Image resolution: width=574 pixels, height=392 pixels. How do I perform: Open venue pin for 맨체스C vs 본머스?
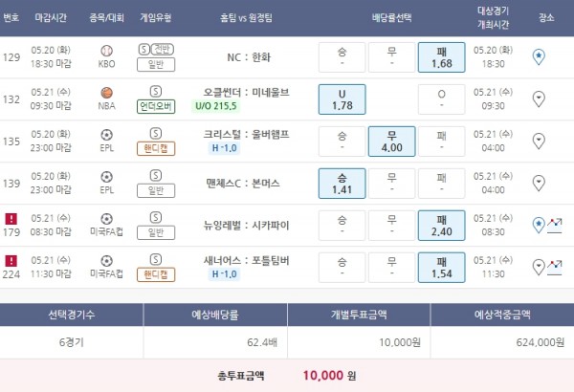pyautogui.click(x=538, y=180)
